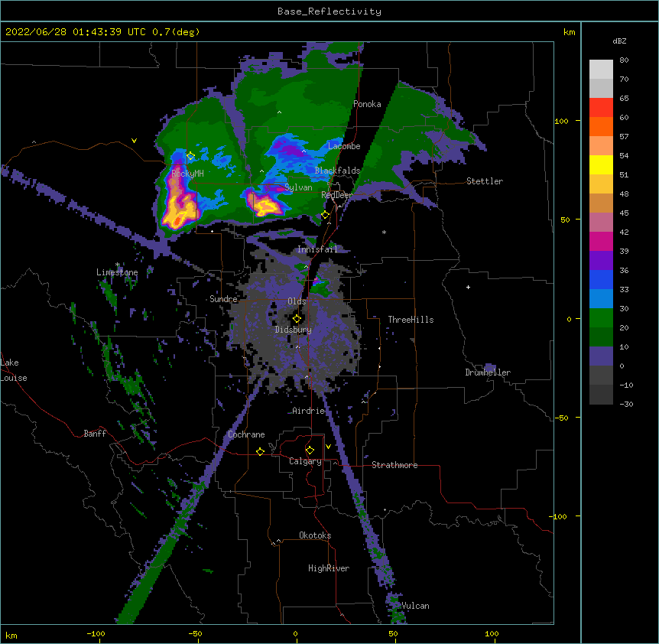Select the yellow diamond marker below RedDeer
The width and height of the screenshot is (659, 644).
326,215
